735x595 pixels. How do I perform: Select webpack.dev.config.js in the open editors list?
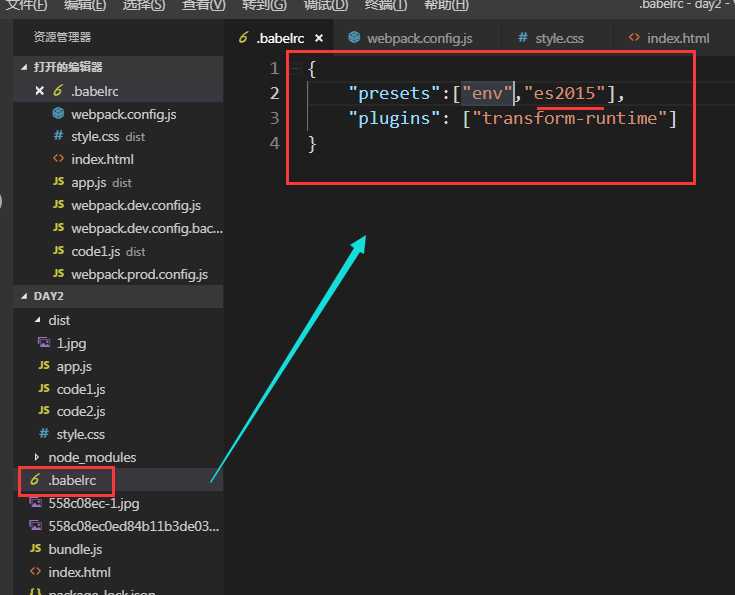coord(135,205)
